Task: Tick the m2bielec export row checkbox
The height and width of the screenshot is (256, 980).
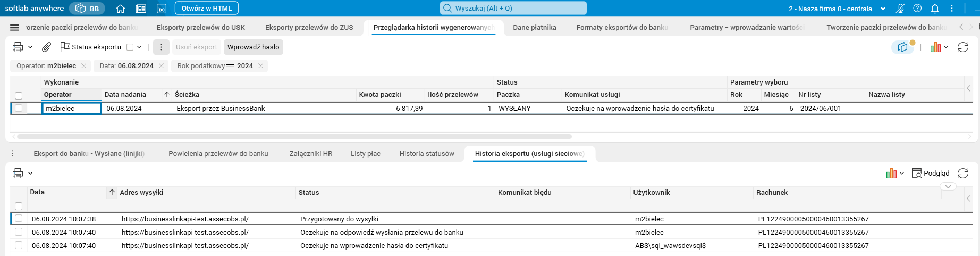Action: [19, 108]
